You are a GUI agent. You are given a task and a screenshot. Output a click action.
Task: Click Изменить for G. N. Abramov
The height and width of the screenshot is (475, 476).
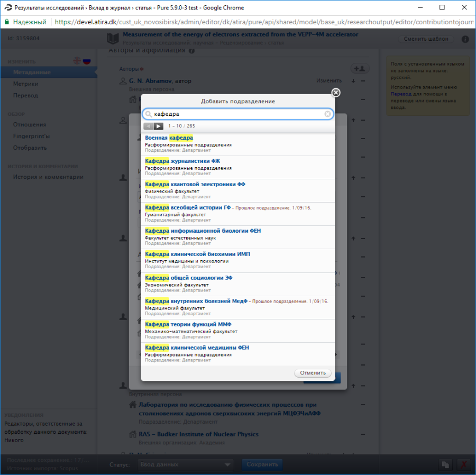(x=329, y=81)
